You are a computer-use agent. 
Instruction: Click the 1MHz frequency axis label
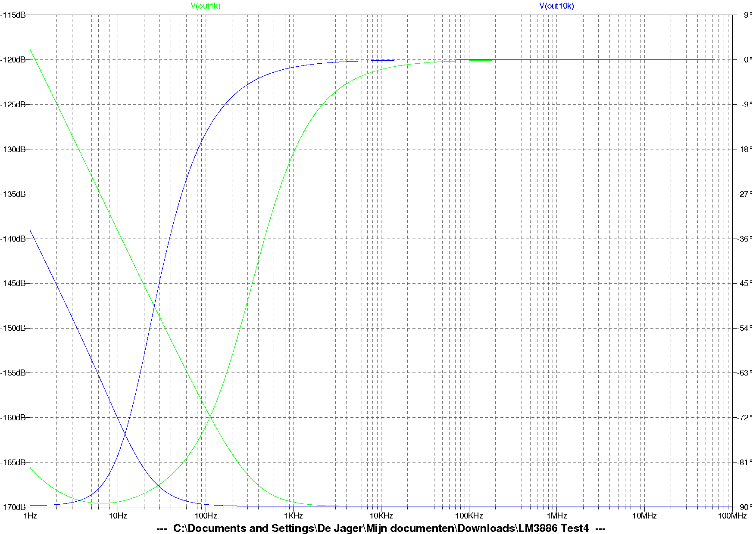[557, 516]
